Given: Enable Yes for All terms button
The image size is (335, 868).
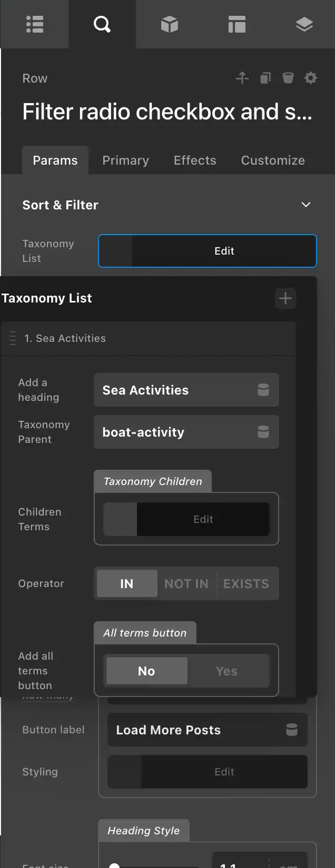Looking at the screenshot, I should click(226, 671).
